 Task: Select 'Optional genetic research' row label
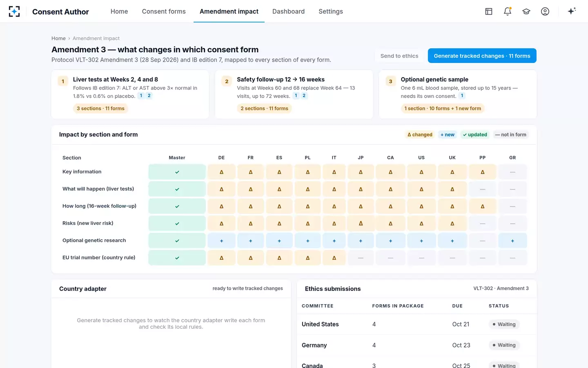click(x=94, y=240)
